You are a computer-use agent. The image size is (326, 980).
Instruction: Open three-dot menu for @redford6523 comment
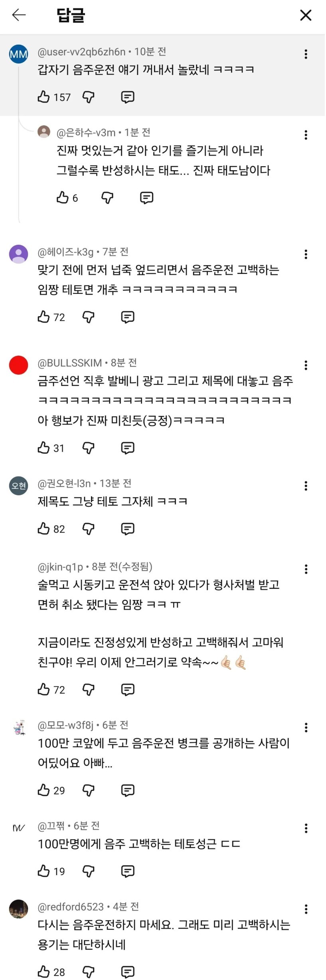click(306, 909)
